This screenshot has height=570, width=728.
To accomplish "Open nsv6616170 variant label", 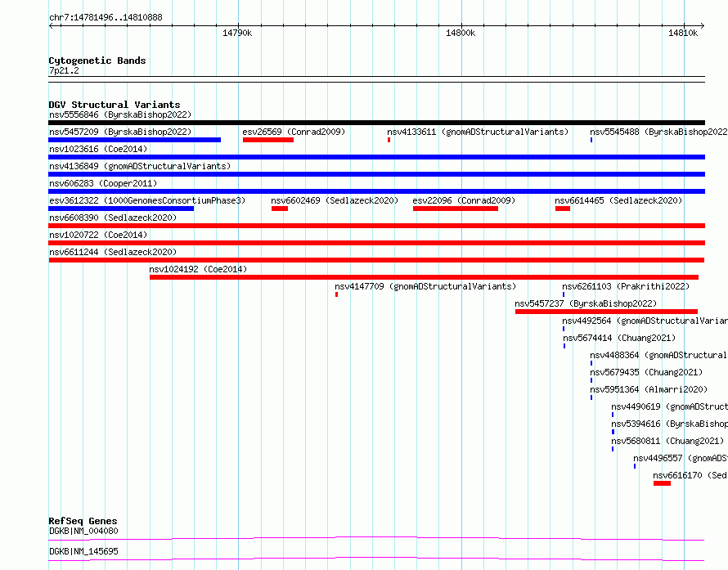I will coord(690,475).
